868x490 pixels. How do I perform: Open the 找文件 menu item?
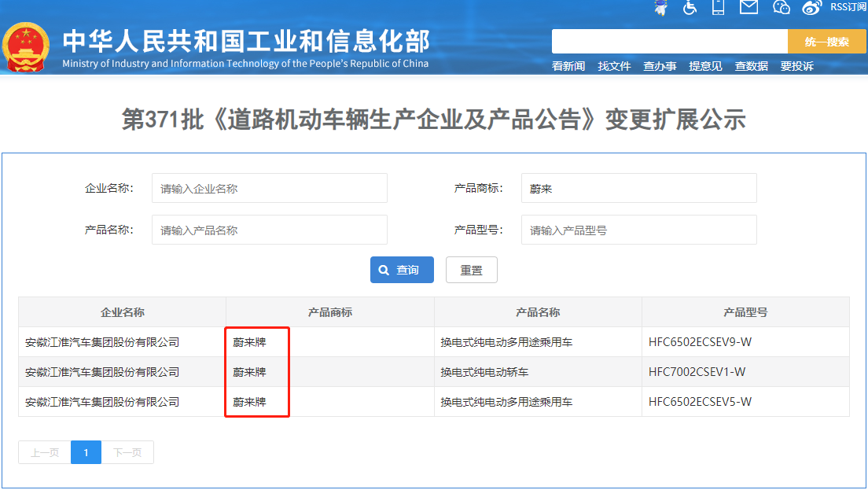coord(614,66)
